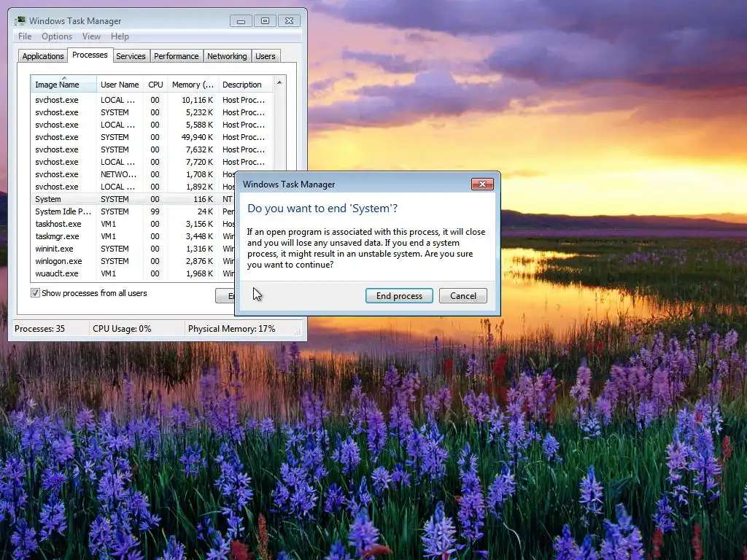
Task: Open the Options menu
Action: tap(57, 36)
